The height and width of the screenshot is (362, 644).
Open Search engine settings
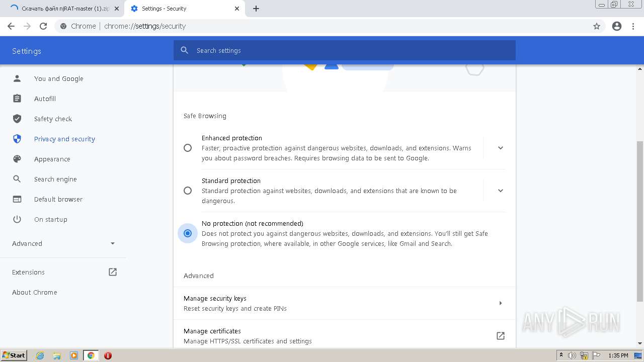pyautogui.click(x=55, y=179)
